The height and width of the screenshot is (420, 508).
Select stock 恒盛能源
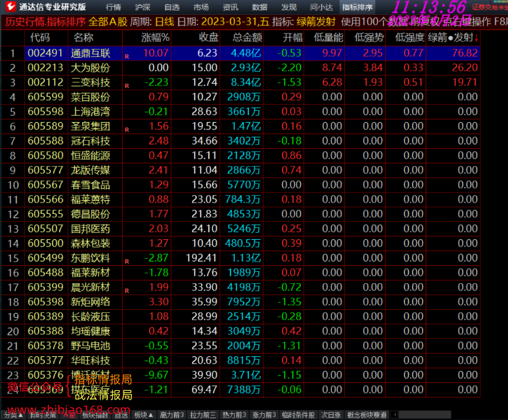pos(90,155)
